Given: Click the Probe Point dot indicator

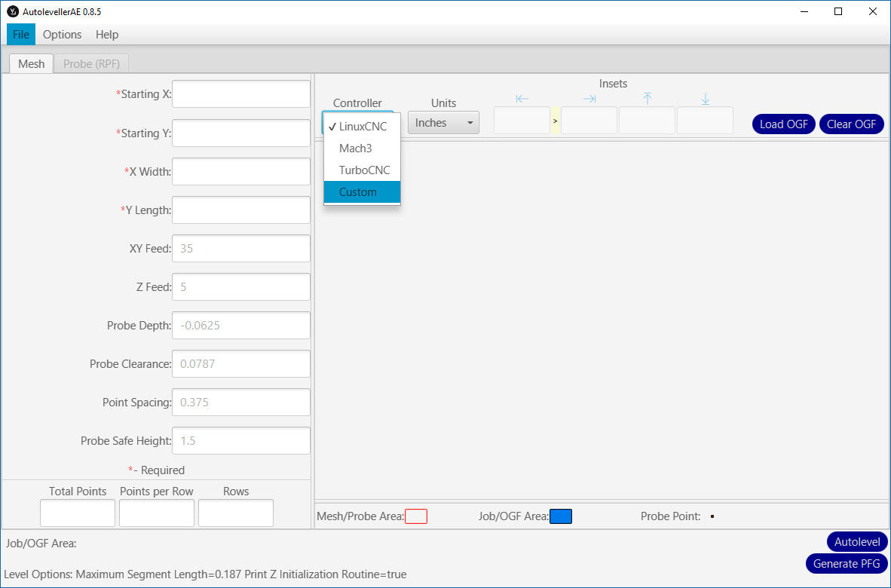Looking at the screenshot, I should pyautogui.click(x=712, y=516).
